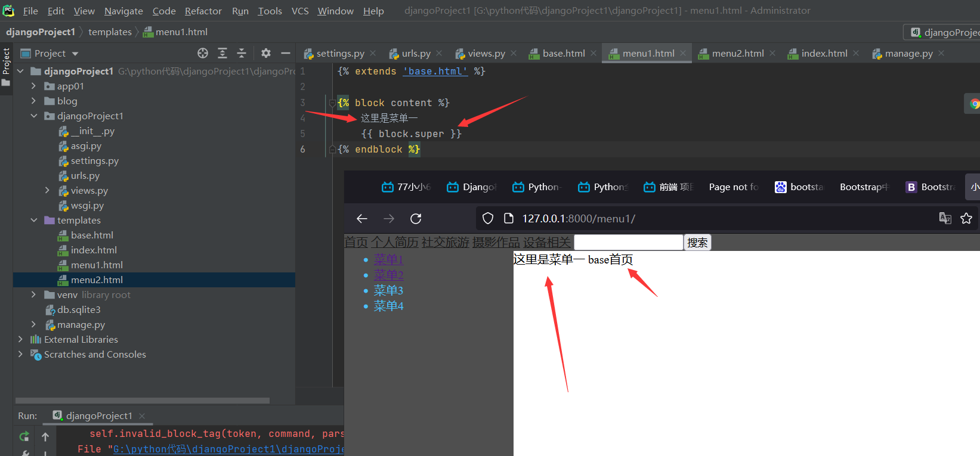Select base.html in the project tree
The width and height of the screenshot is (980, 456).
tap(92, 235)
